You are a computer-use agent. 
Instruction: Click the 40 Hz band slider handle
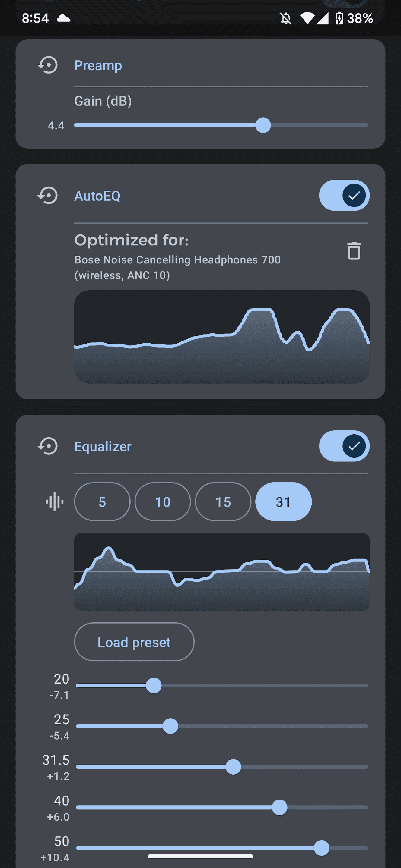coord(280,807)
